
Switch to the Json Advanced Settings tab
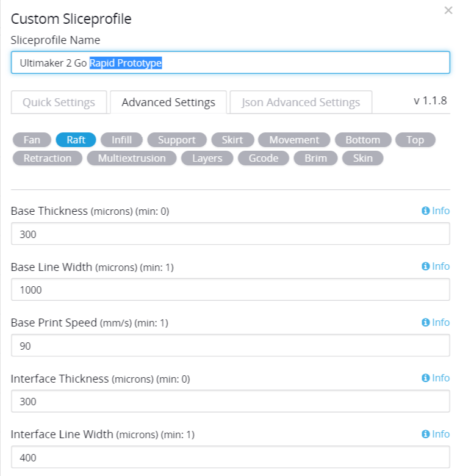[x=301, y=103]
